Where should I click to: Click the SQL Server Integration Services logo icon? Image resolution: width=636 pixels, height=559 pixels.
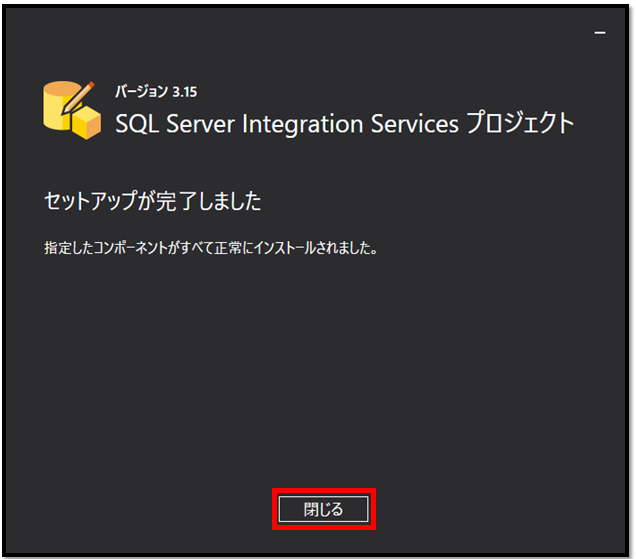point(72,110)
